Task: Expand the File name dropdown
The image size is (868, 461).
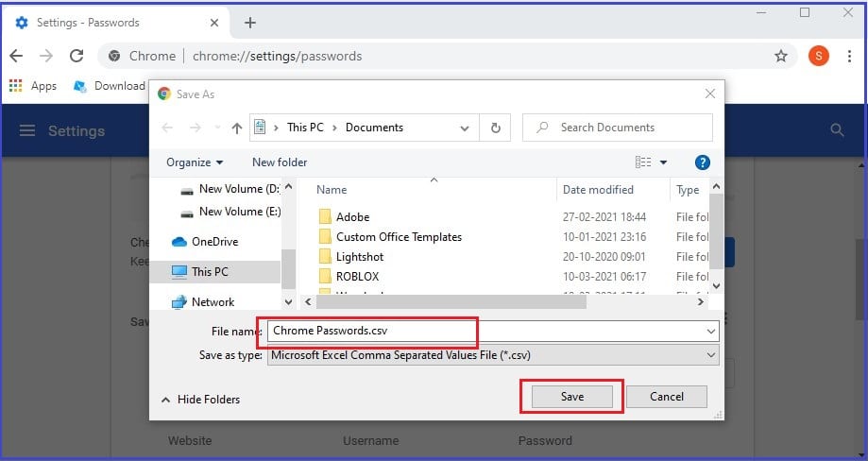Action: 711,331
